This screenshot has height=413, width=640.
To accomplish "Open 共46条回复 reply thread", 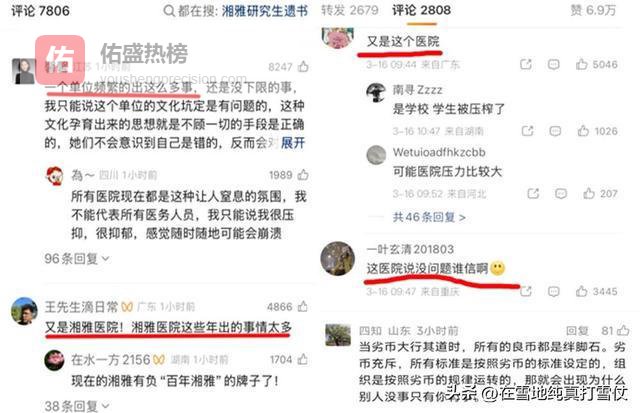I will [429, 217].
